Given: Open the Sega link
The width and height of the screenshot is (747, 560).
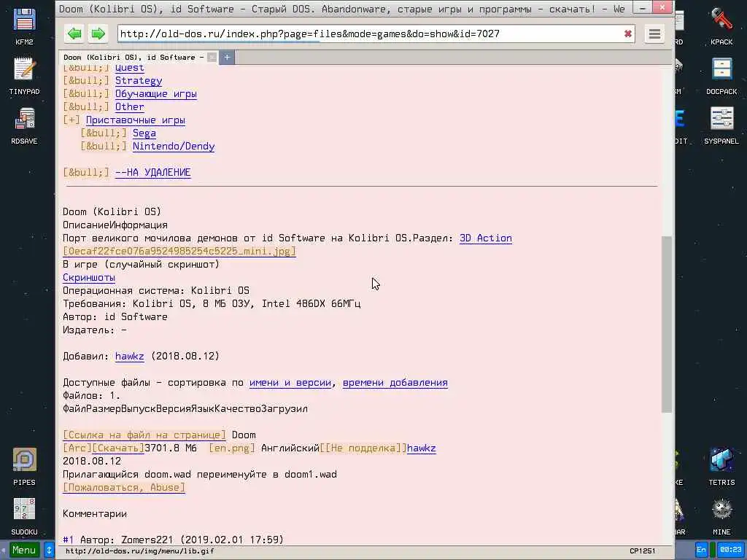Looking at the screenshot, I should [x=144, y=133].
